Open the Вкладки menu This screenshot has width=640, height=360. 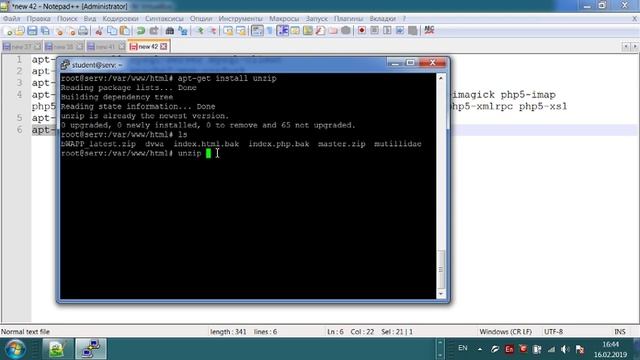[x=382, y=19]
